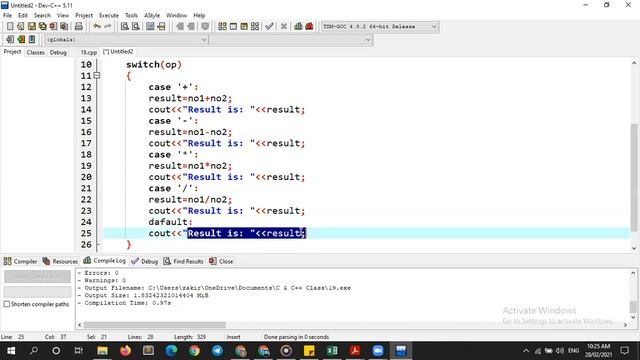Open the Execute menu
This screenshot has width=640, height=360.
tap(109, 16)
